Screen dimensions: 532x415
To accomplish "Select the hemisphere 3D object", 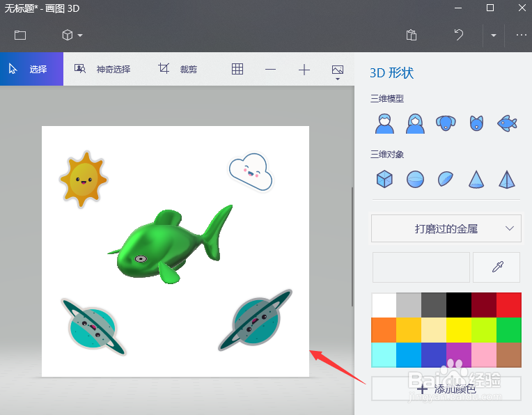I will pyautogui.click(x=446, y=179).
